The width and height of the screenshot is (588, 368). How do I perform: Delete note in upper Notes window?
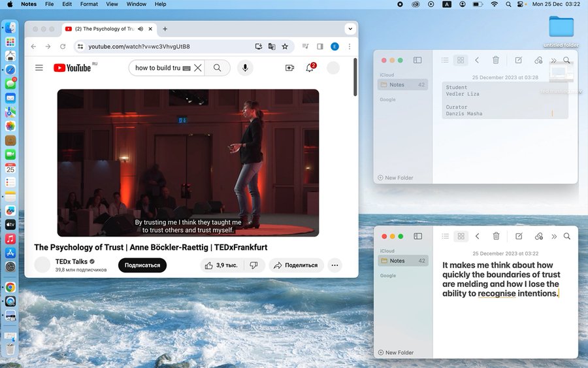(496, 60)
